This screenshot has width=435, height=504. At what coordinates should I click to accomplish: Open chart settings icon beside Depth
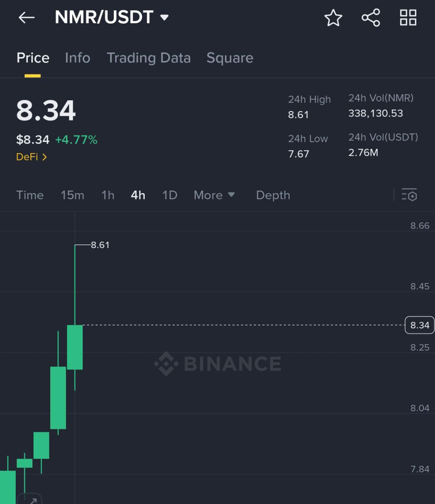click(x=409, y=195)
